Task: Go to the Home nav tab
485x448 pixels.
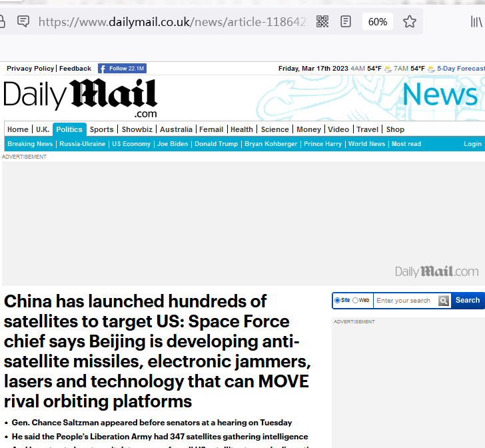Action: click(18, 129)
